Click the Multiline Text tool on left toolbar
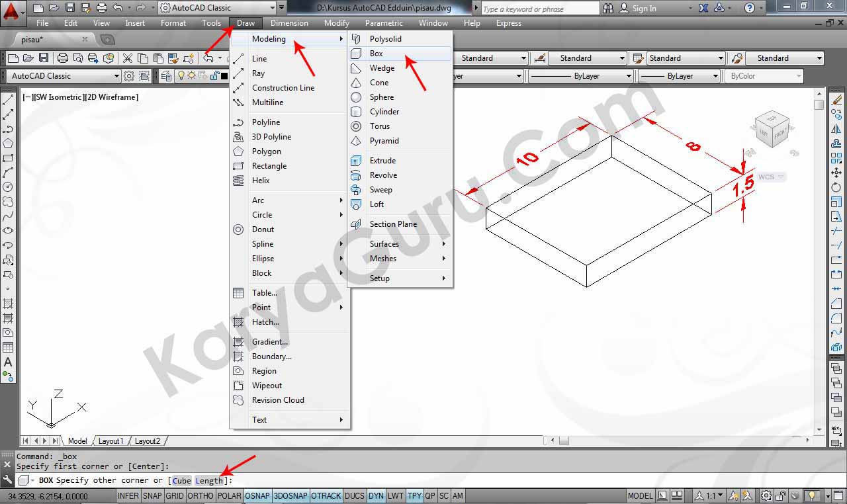The height and width of the screenshot is (504, 847). (8, 362)
